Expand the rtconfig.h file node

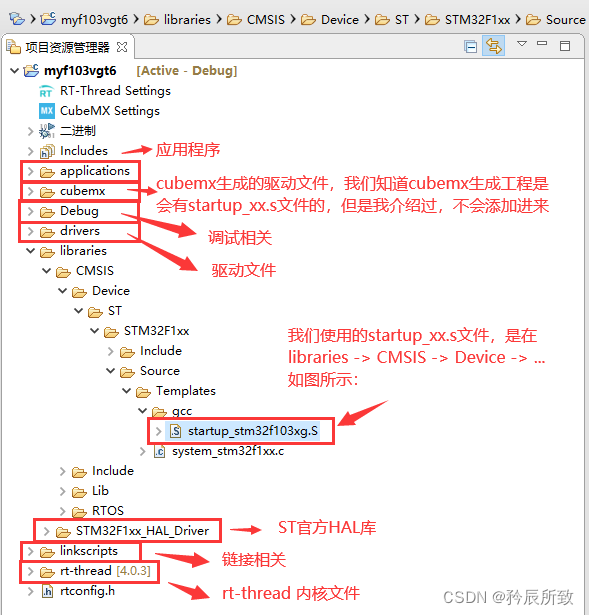coord(30,591)
